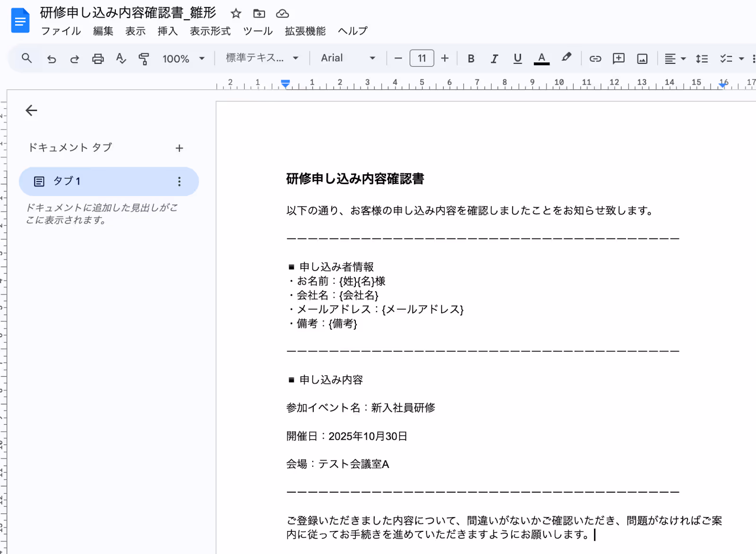Open the ヘルプ menu
The image size is (756, 554).
click(352, 31)
